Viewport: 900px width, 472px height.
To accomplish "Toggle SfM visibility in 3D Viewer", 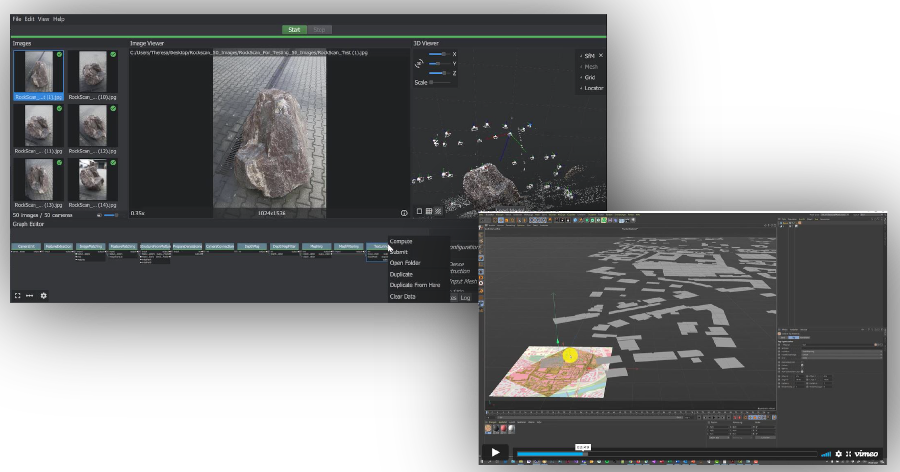I will point(590,55).
